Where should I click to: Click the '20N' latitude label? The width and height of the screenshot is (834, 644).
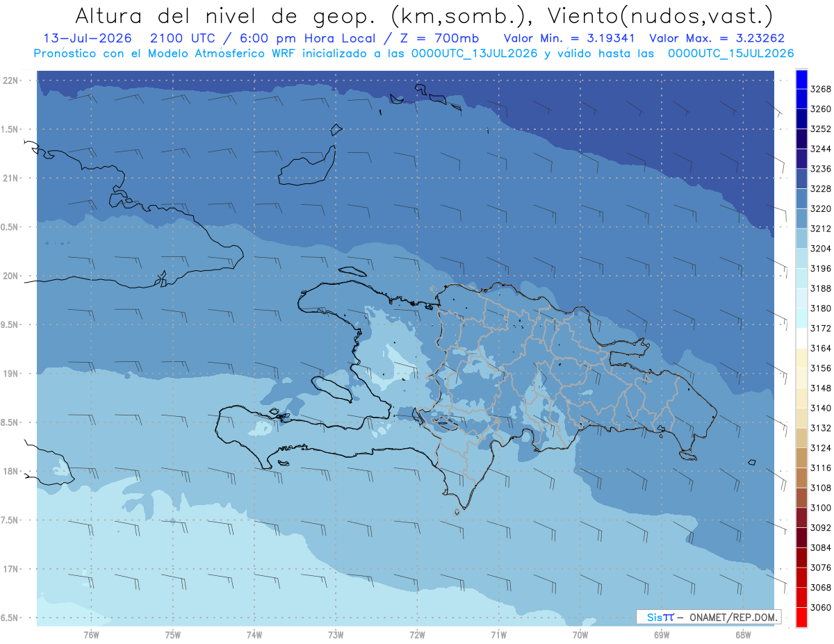coord(12,276)
